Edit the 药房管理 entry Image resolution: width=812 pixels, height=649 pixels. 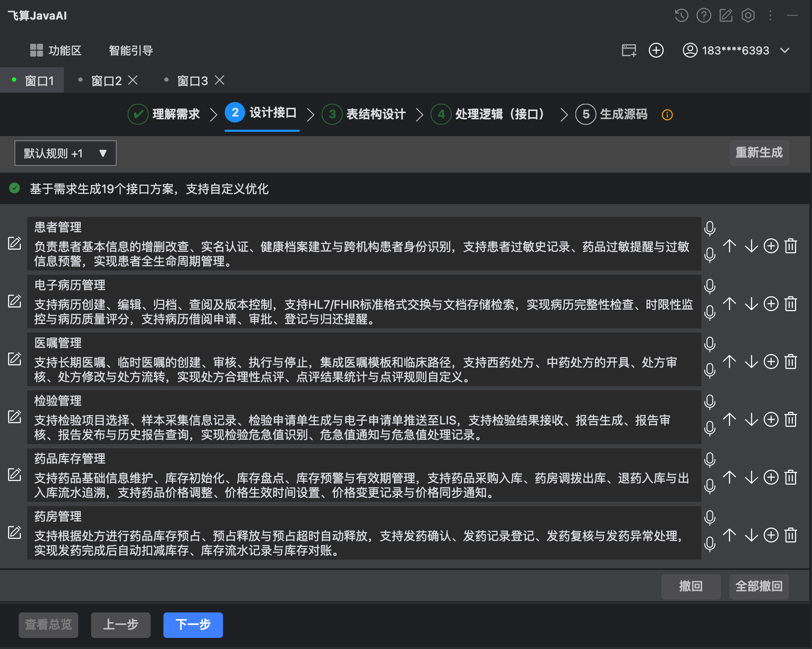pos(14,533)
